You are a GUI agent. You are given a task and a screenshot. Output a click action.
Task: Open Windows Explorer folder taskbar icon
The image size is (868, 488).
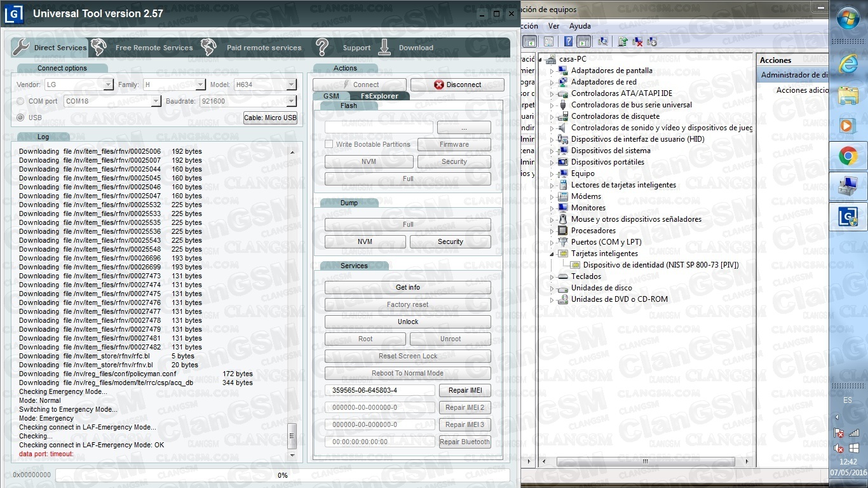[x=848, y=95]
